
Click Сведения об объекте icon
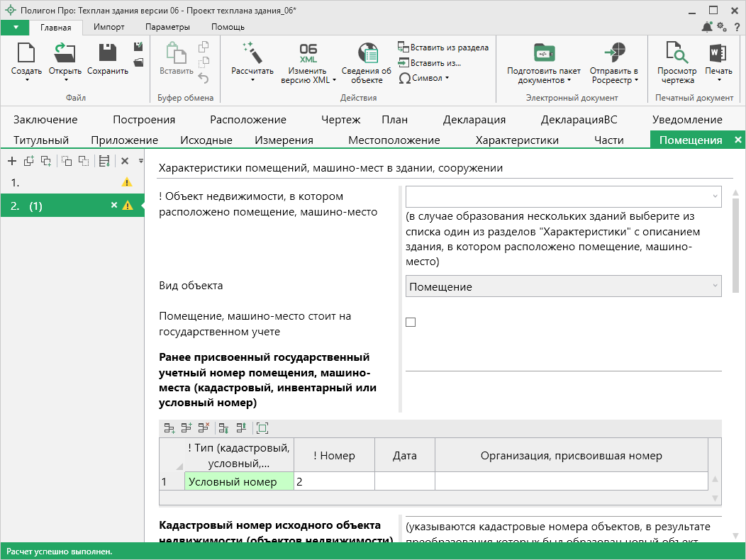tap(367, 53)
